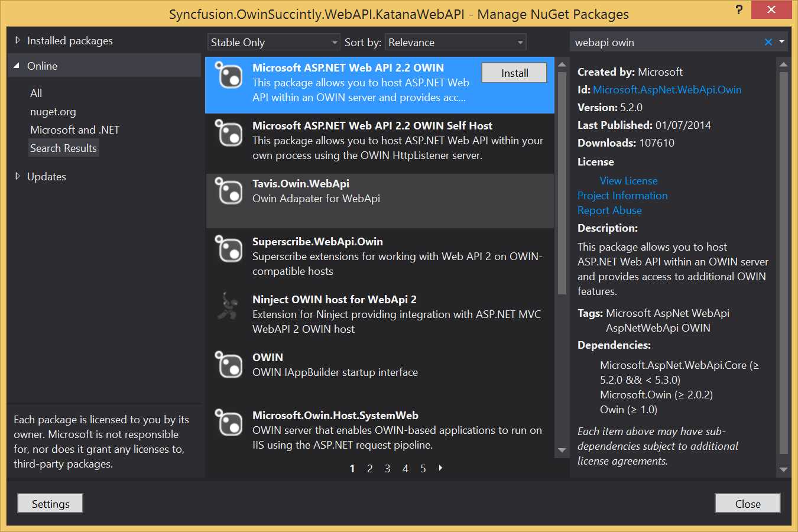Select the Superscribe.WebApi.Owin package title
The width and height of the screenshot is (798, 532).
pos(317,241)
